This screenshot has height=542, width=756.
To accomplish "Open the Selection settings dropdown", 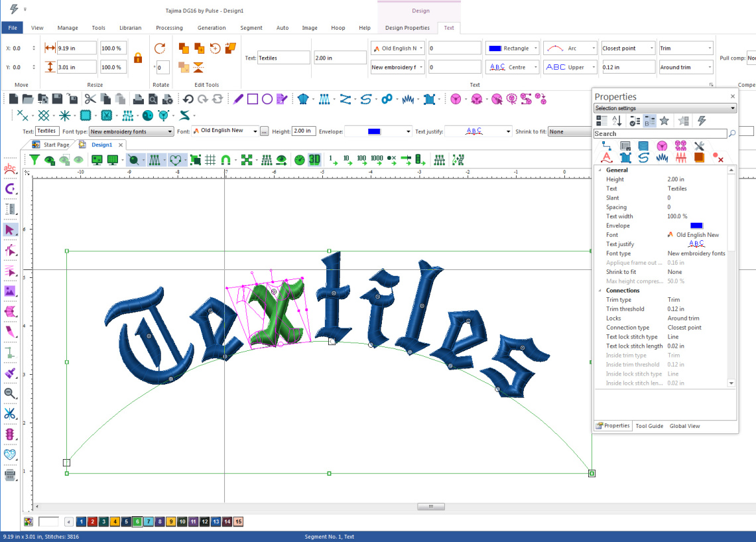I will (x=664, y=108).
